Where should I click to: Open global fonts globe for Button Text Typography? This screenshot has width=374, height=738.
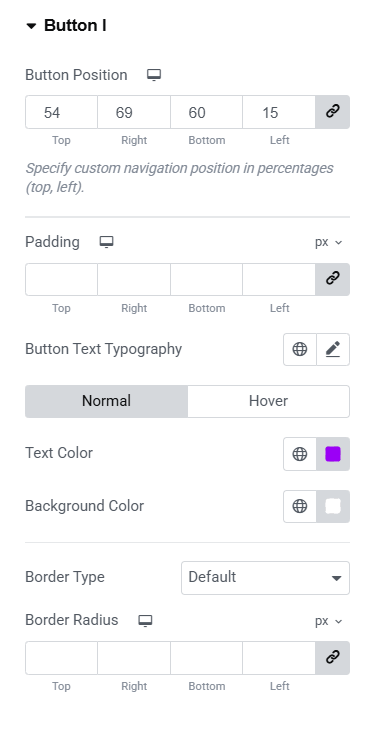(x=300, y=349)
